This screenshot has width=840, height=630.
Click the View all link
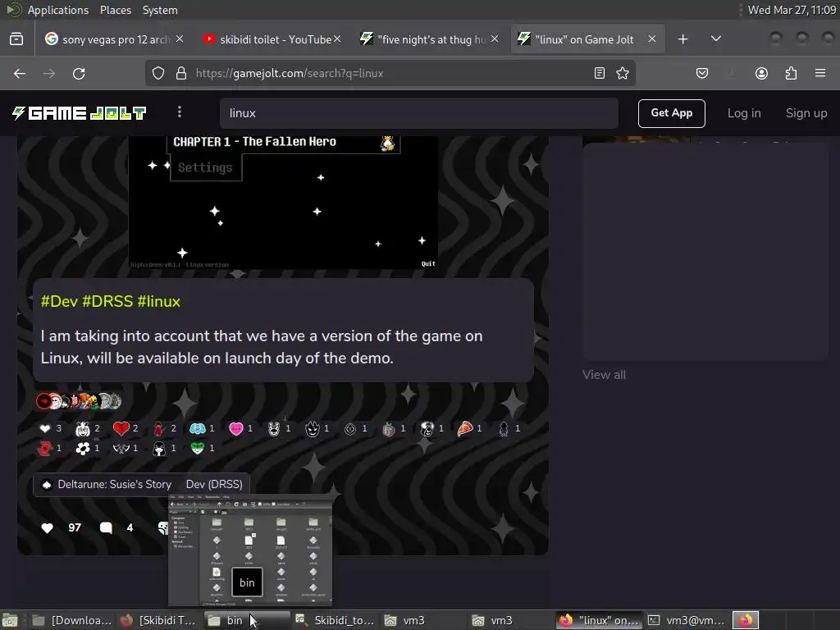[x=604, y=374]
